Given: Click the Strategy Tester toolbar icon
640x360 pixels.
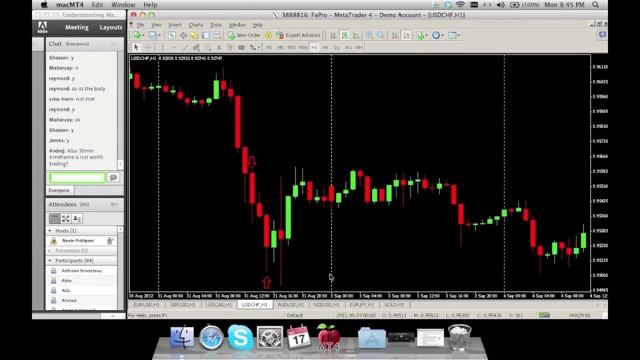Looking at the screenshot, I should click(217, 36).
